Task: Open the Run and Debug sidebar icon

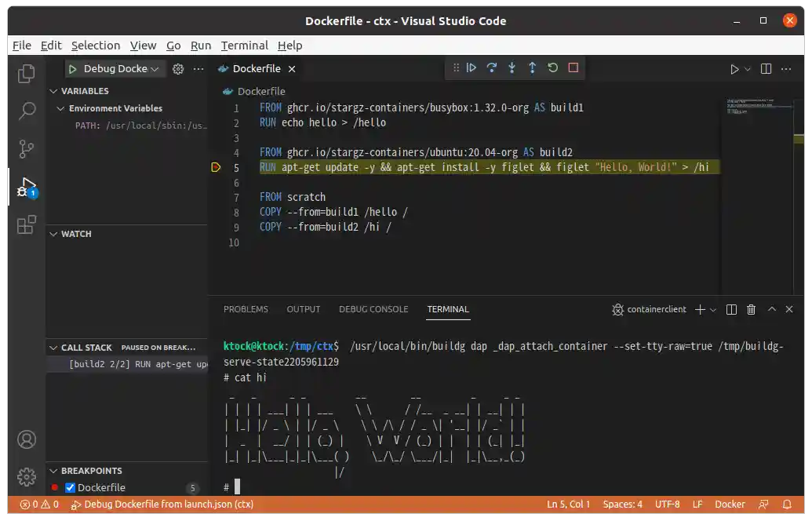Action: point(27,187)
